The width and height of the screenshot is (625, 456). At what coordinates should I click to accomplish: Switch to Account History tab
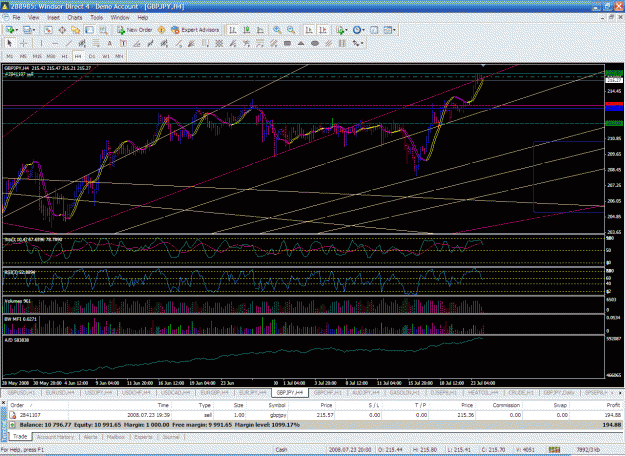tap(55, 437)
